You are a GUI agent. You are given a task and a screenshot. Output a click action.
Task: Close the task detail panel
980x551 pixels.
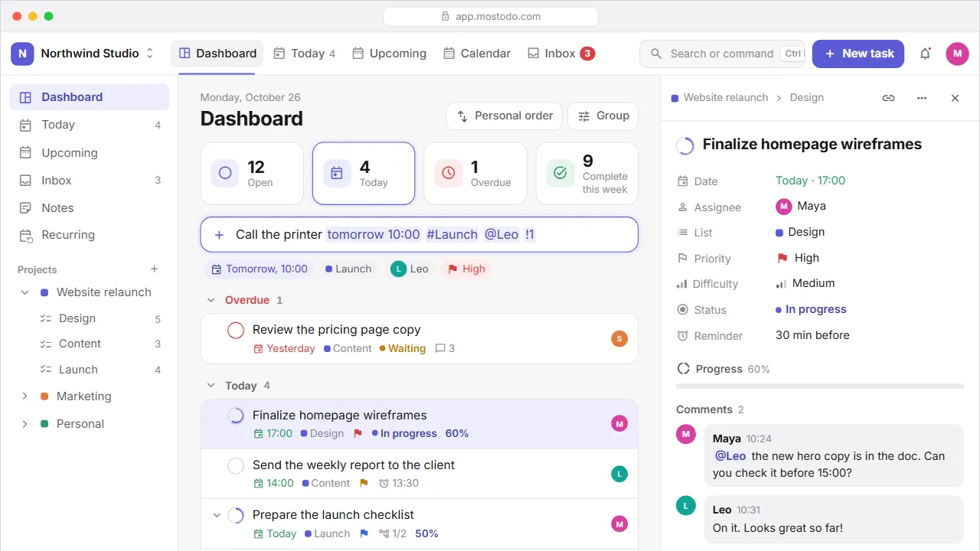coord(955,98)
